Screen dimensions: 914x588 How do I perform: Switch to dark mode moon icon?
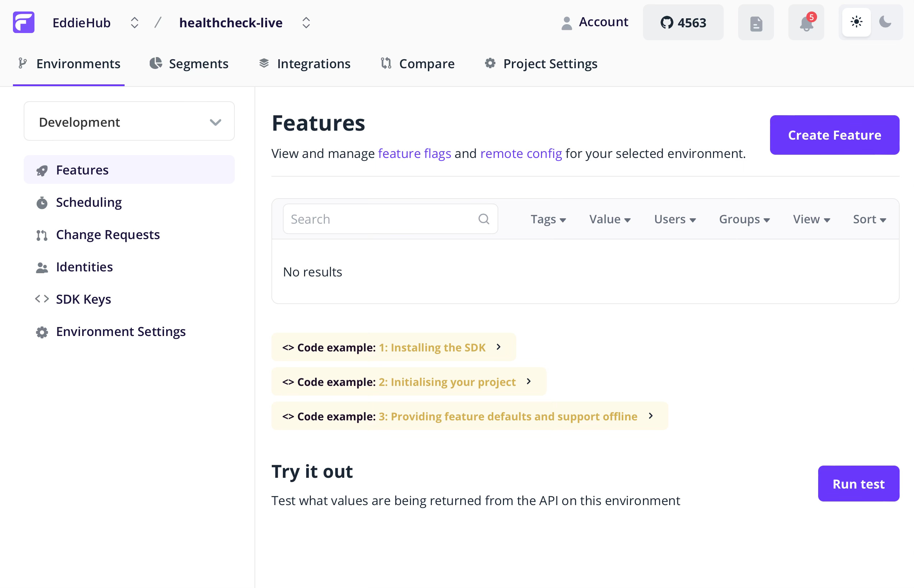click(885, 22)
